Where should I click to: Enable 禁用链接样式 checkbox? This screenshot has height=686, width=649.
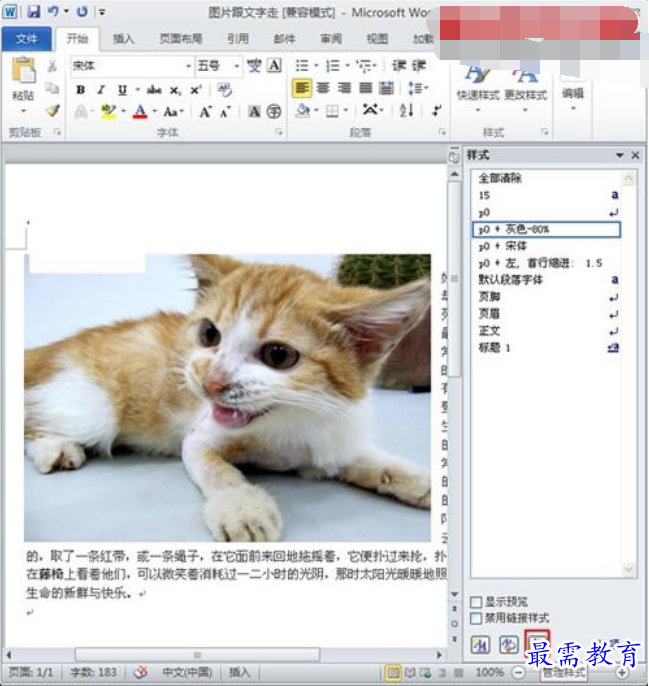click(x=476, y=618)
